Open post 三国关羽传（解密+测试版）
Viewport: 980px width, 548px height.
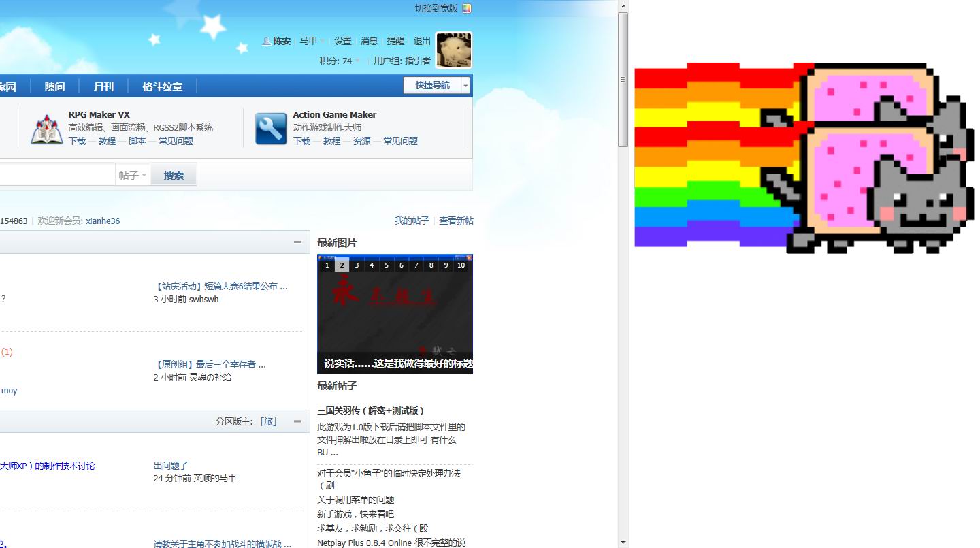[x=372, y=410]
